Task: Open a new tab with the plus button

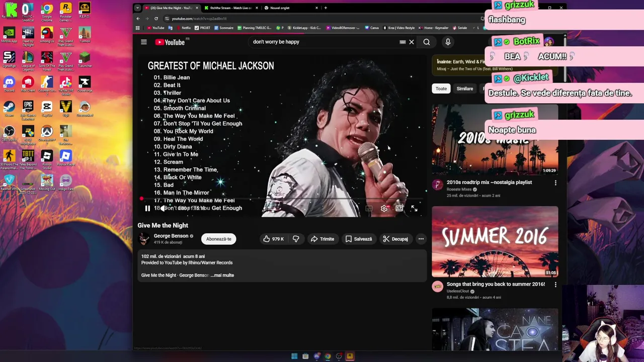Action: [326, 8]
